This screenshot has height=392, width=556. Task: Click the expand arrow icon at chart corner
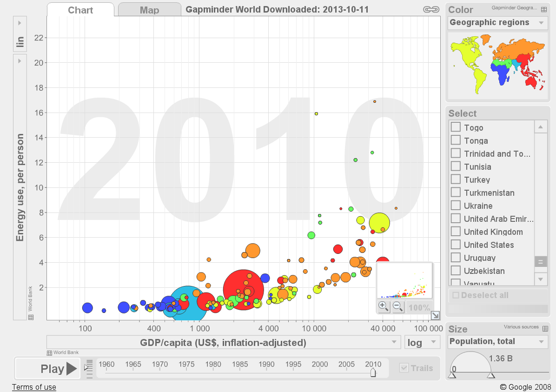coord(435,315)
